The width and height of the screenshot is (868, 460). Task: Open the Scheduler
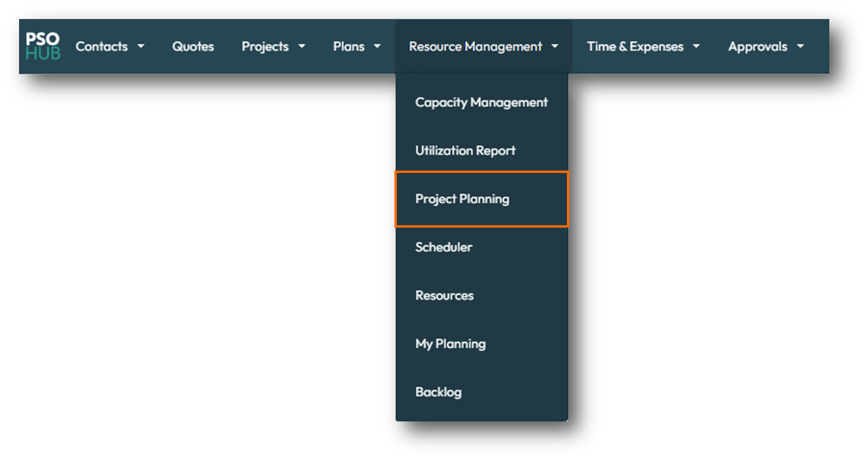pos(444,247)
